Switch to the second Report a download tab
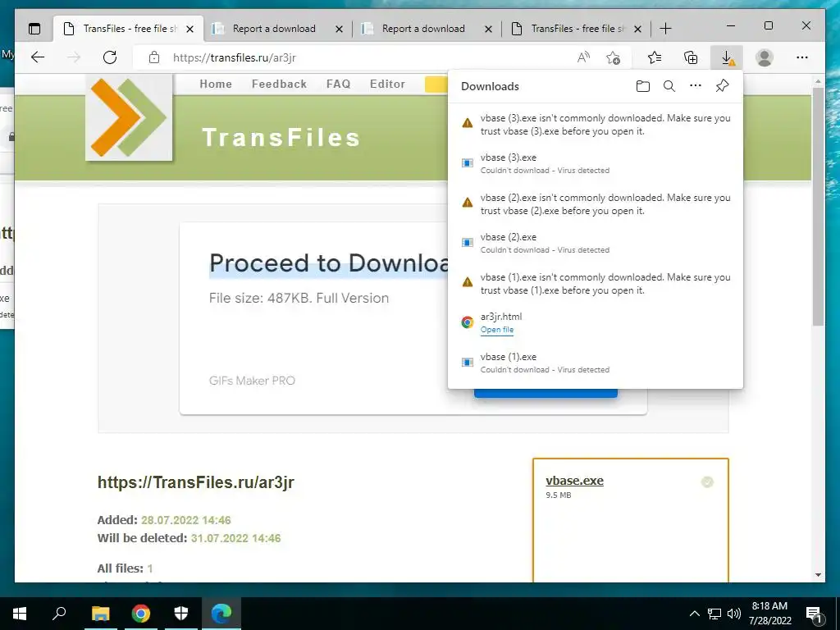Screen dimensions: 840x630 [x=423, y=29]
